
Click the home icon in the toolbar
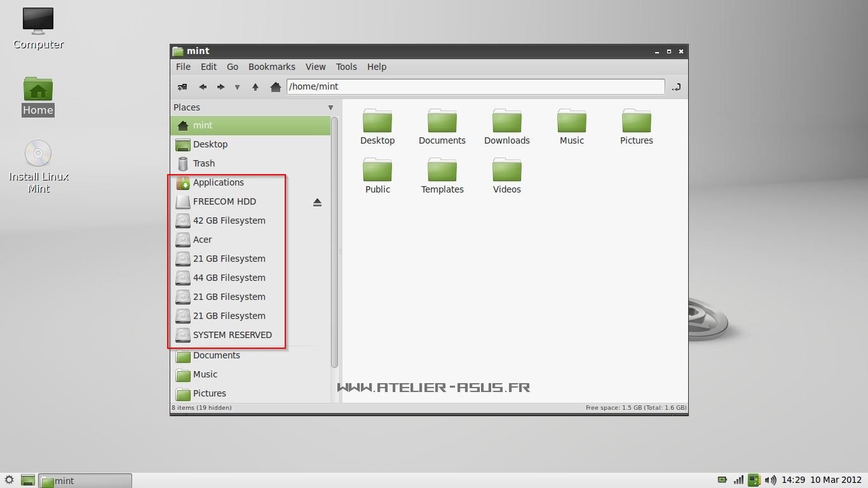pos(275,87)
